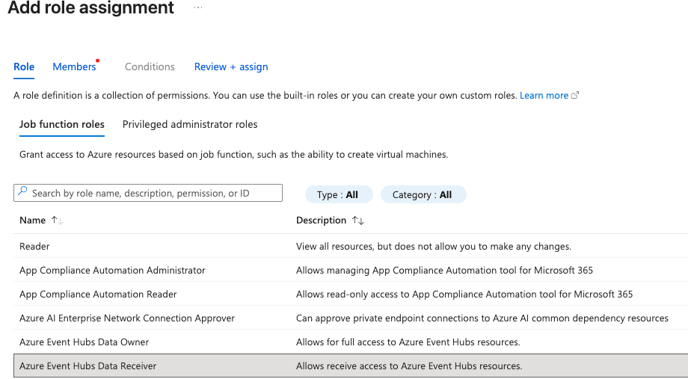688x379 pixels.
Task: Click the Add role assignment page title
Action: tap(91, 7)
